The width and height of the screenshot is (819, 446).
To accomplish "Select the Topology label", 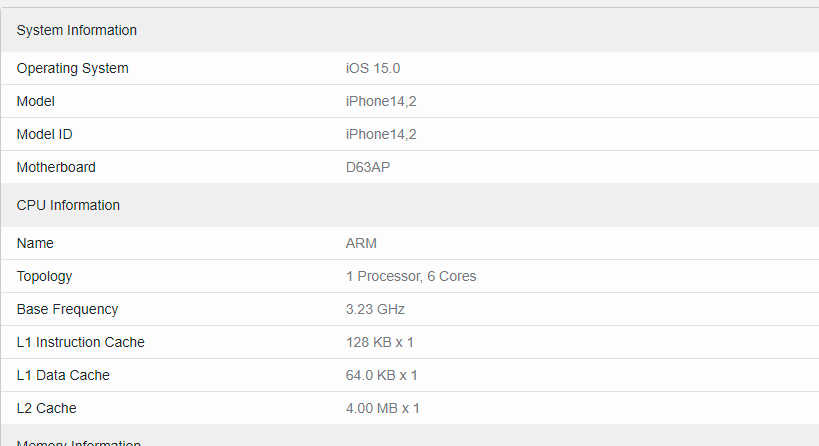I will tap(44, 276).
